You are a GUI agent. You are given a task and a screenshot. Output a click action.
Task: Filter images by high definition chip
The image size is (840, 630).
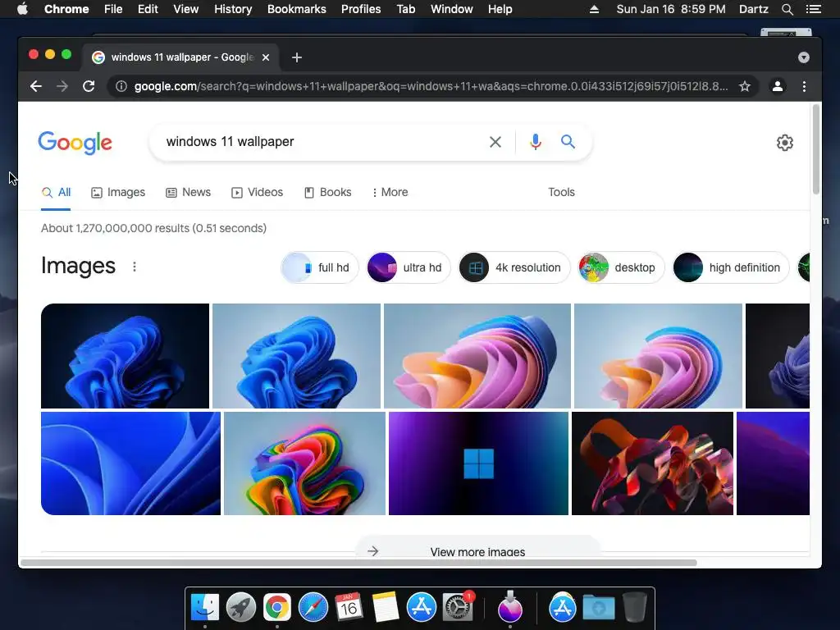coord(731,267)
